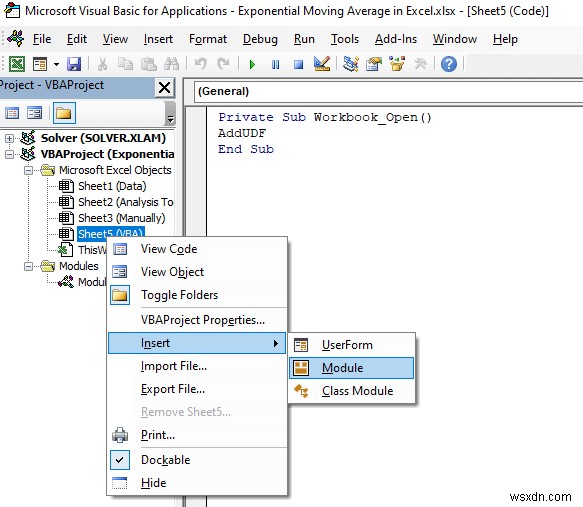The width and height of the screenshot is (583, 507).
Task: Open the Insert object dropdown arrow in toolbar
Action: point(56,64)
